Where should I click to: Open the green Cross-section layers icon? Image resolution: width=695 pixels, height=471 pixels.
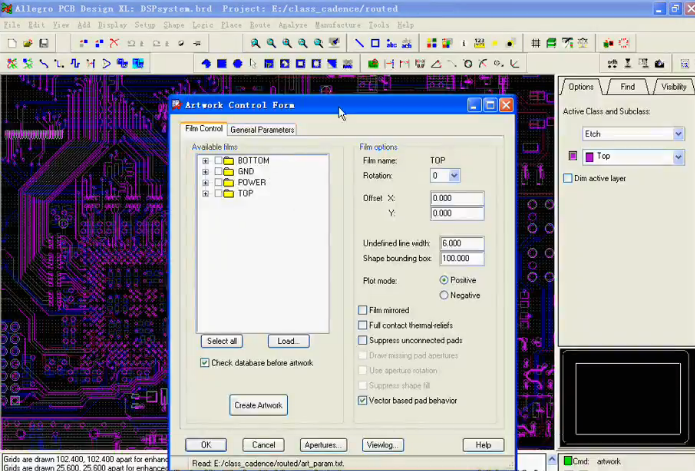(551, 43)
